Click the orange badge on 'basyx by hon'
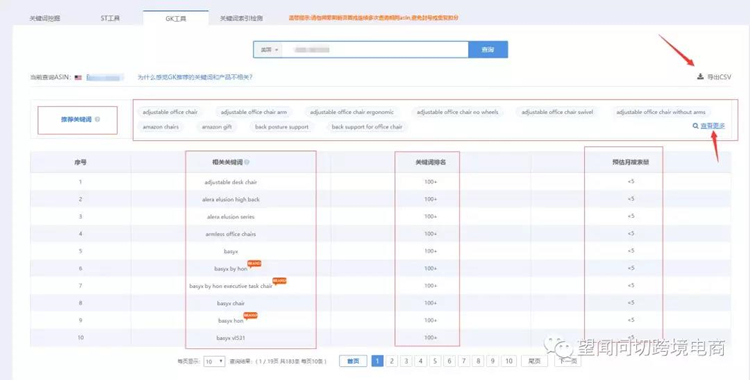 pyautogui.click(x=254, y=263)
